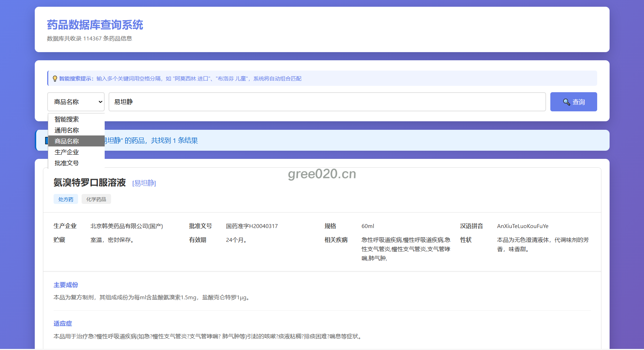Click the drug title 氨溴特罗口服溶液

[x=89, y=183]
